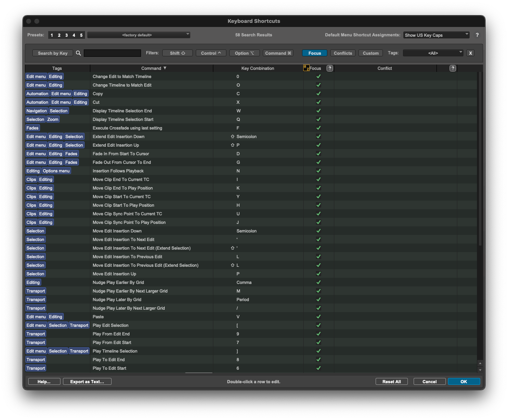The height and width of the screenshot is (420, 508).
Task: Switch to the Conflicts filter tab
Action: coord(342,53)
